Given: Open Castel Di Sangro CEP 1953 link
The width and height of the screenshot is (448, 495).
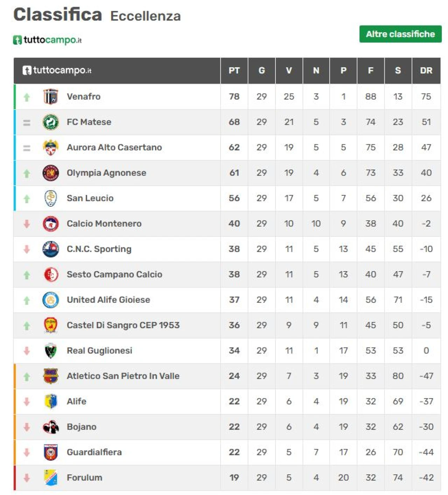Looking at the screenshot, I should pyautogui.click(x=123, y=325).
